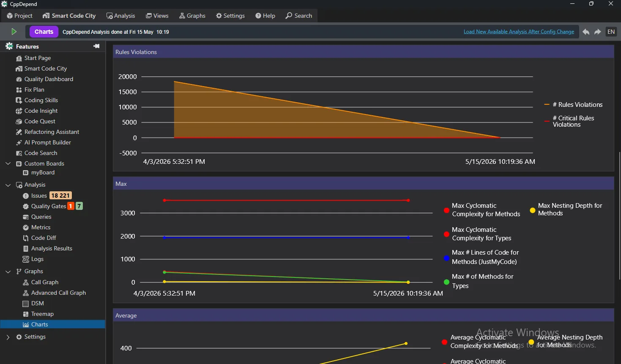Click Max Nesting Depth for Methods legend dot
Screen dimensions: 621x364
click(x=533, y=210)
